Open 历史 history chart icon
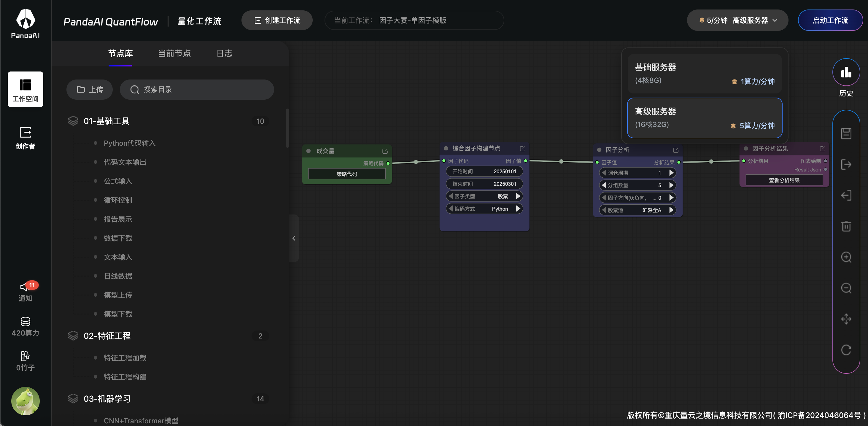This screenshot has height=426, width=868. pyautogui.click(x=846, y=72)
